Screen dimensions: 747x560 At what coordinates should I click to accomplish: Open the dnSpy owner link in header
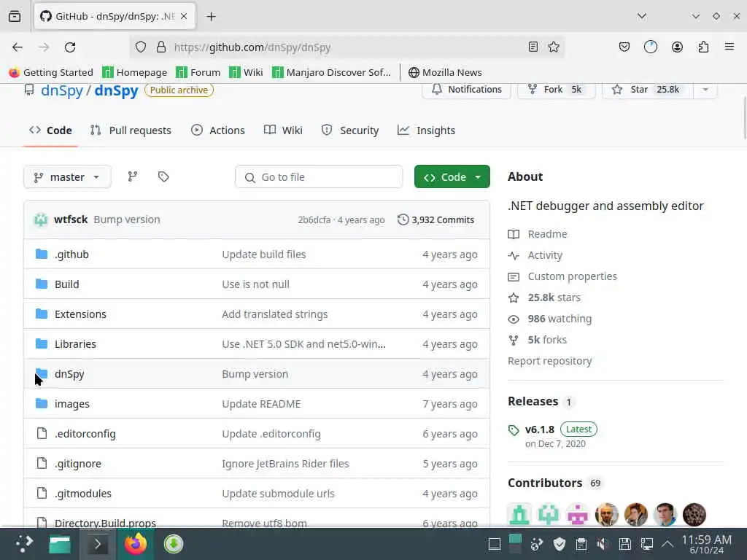coord(62,90)
